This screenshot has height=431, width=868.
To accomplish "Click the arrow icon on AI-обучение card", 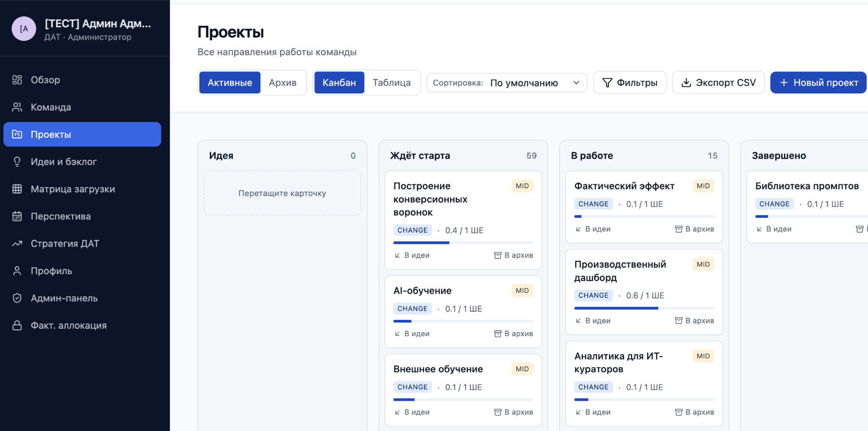I will (397, 334).
